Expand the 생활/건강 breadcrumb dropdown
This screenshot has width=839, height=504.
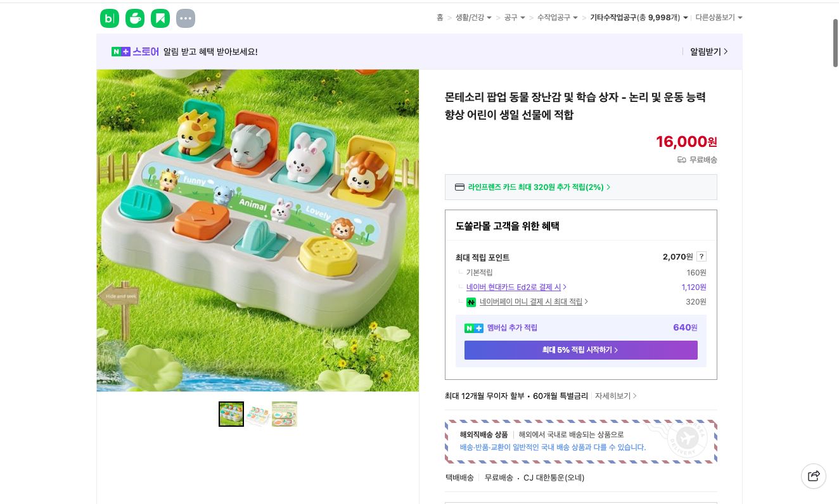489,18
